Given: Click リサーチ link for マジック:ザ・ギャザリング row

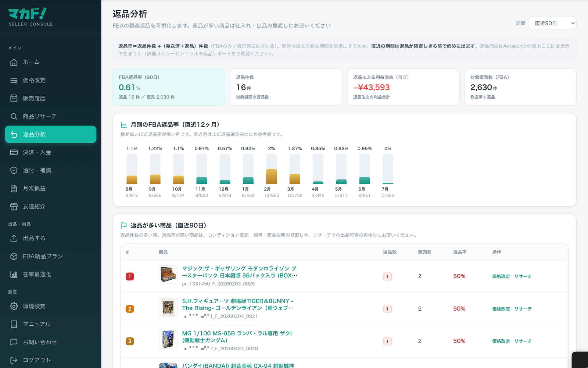Looking at the screenshot, I should pyautogui.click(x=523, y=276).
